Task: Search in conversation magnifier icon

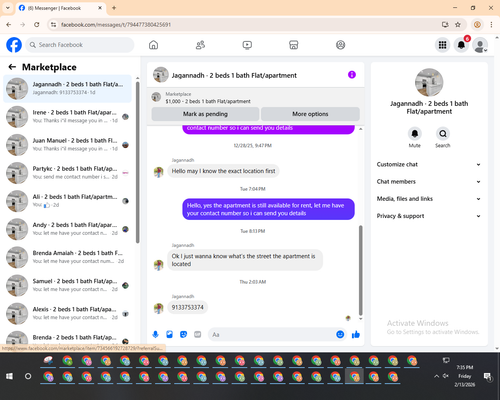Action: [443, 134]
